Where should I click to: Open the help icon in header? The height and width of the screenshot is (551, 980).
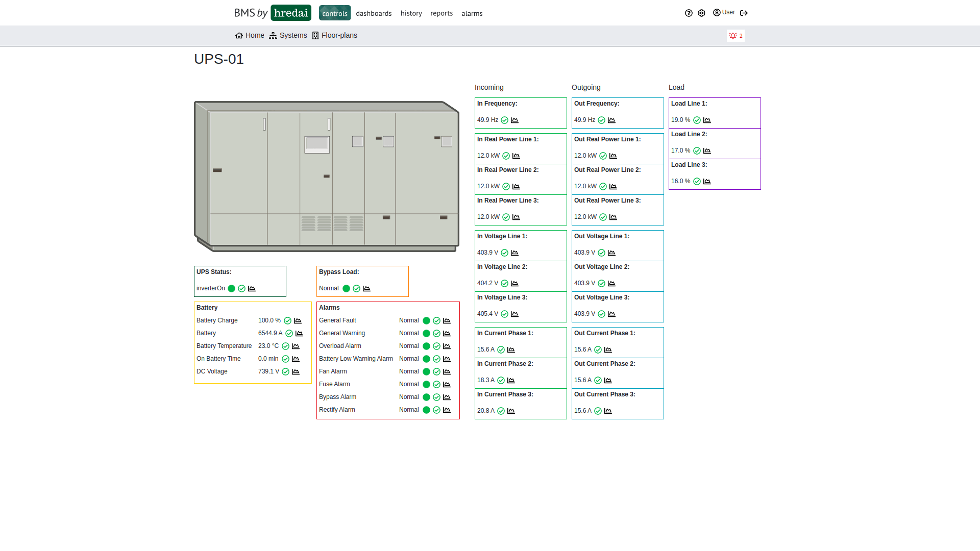click(689, 13)
